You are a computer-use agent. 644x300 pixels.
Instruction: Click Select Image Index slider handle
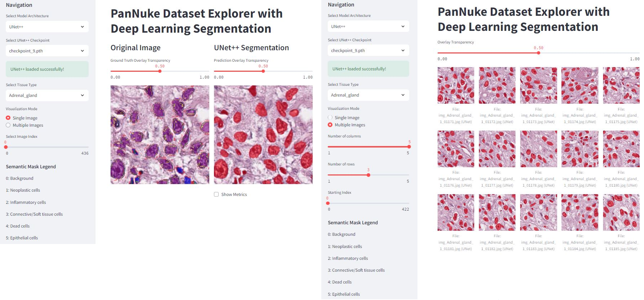pyautogui.click(x=6, y=147)
